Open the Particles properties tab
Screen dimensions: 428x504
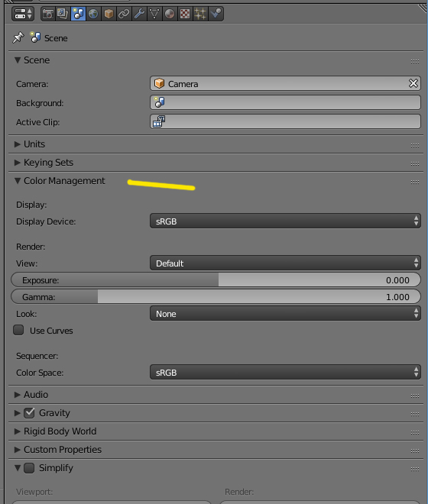point(200,14)
